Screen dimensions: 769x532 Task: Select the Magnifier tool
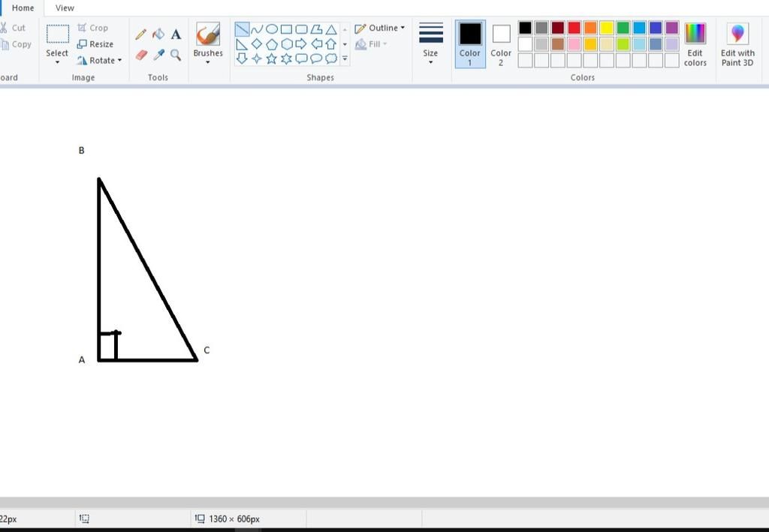176,55
